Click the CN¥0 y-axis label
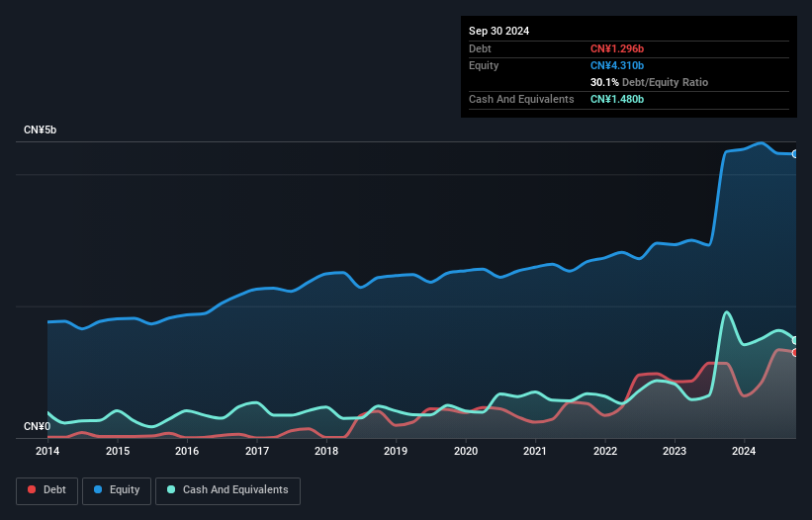The width and height of the screenshot is (812, 520). pos(38,426)
